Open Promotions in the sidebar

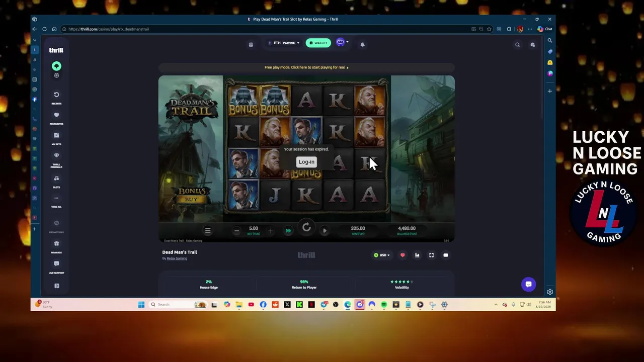coord(56,226)
